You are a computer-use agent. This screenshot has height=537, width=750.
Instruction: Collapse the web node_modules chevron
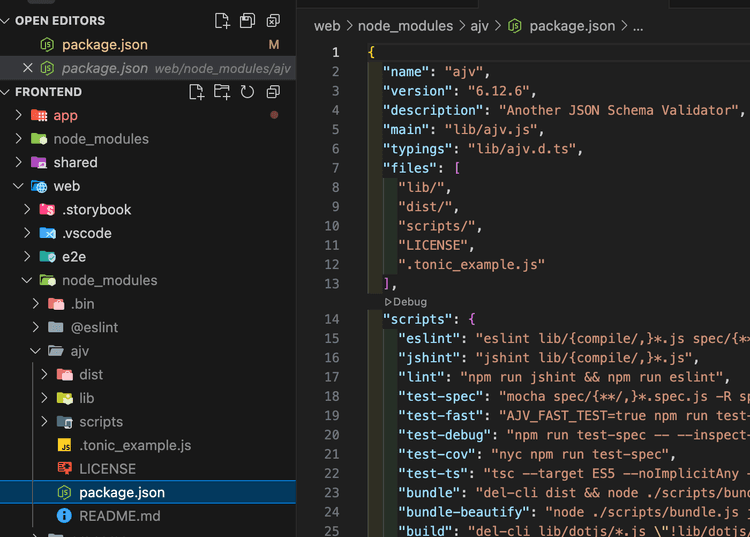point(27,280)
